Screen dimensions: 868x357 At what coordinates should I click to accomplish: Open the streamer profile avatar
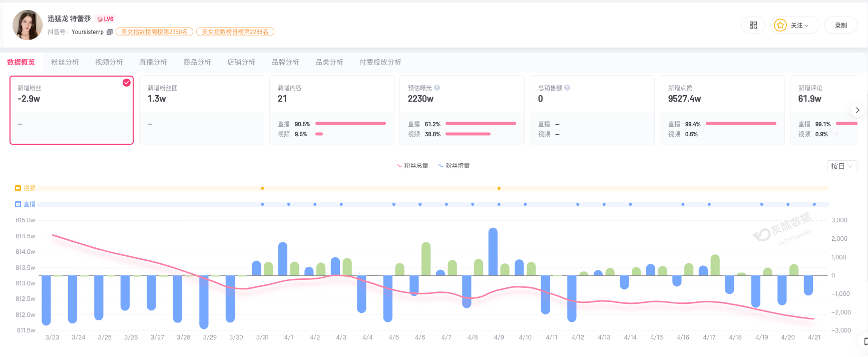coord(28,25)
